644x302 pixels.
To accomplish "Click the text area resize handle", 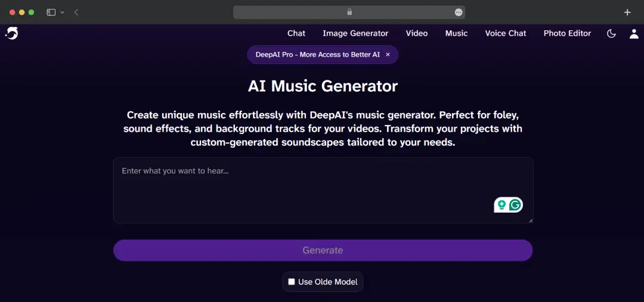I will coord(531,221).
